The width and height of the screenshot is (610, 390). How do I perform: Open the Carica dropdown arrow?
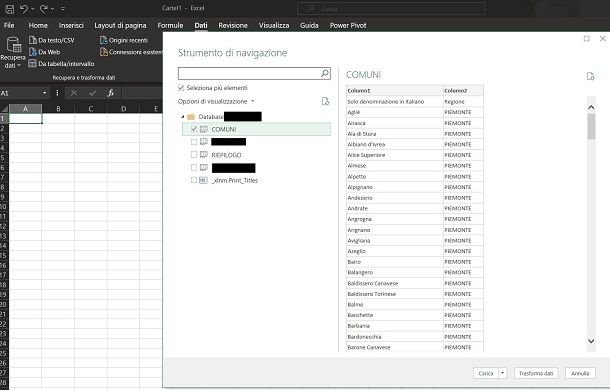(x=502, y=373)
